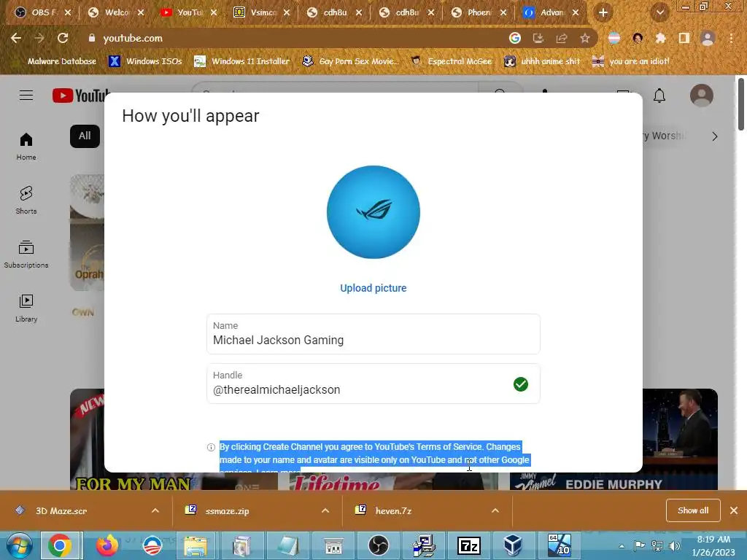Viewport: 747px width, 560px height.
Task: Open VirtualBox cube icon in the taskbar
Action: [x=513, y=545]
